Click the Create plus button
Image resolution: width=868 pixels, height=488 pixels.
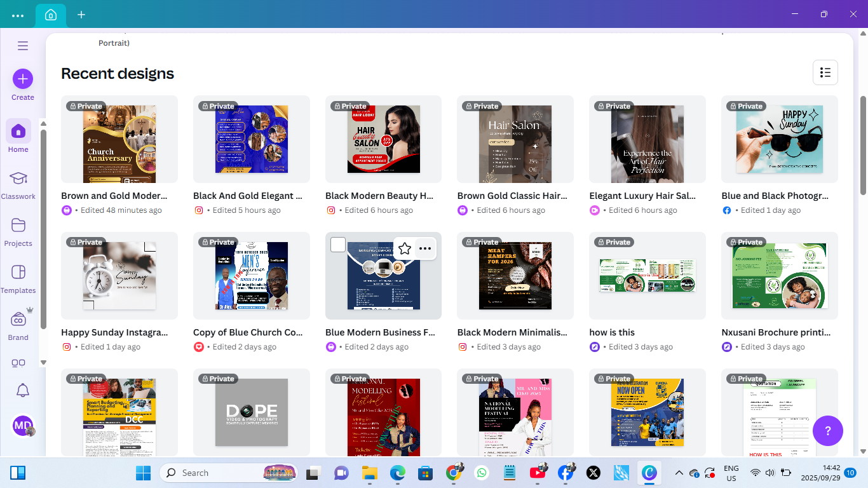click(x=23, y=79)
